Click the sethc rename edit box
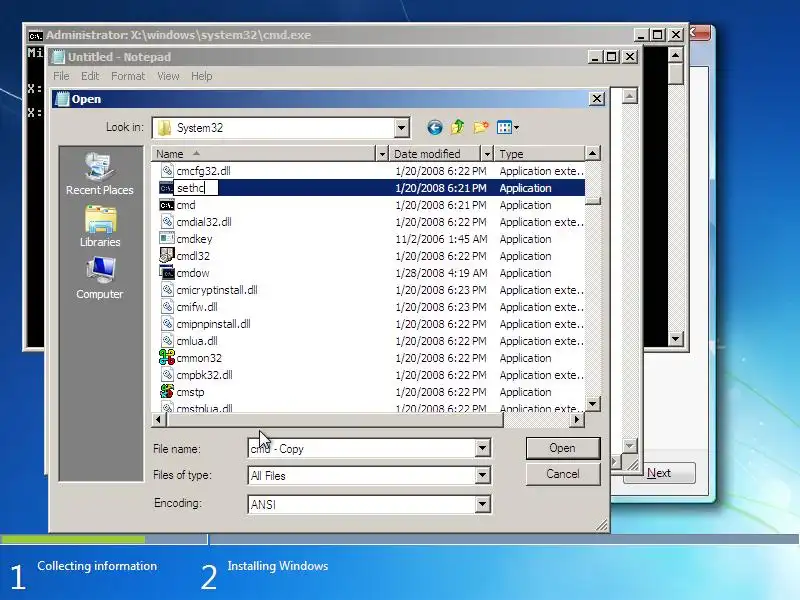This screenshot has width=800, height=600. coord(196,188)
